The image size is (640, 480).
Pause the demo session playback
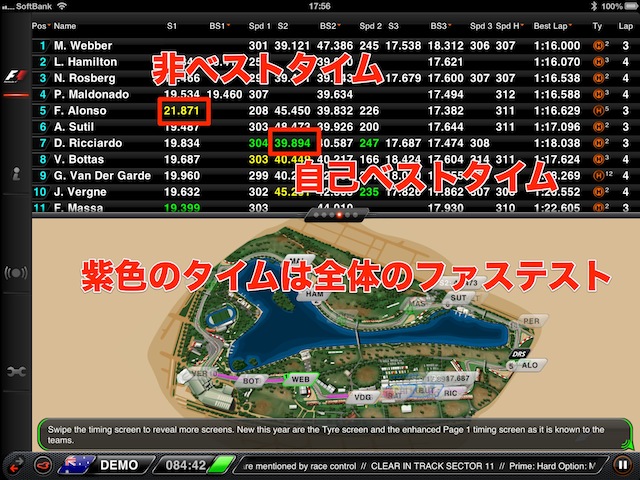[622, 465]
